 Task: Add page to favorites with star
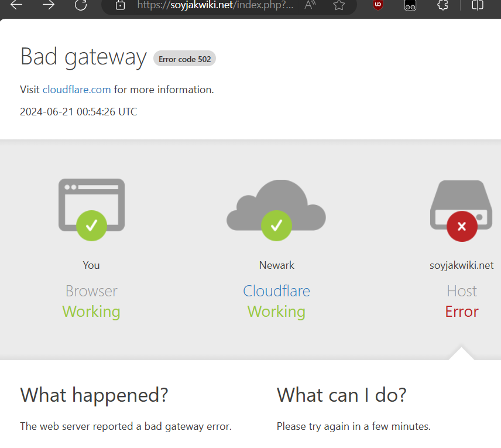click(x=338, y=5)
